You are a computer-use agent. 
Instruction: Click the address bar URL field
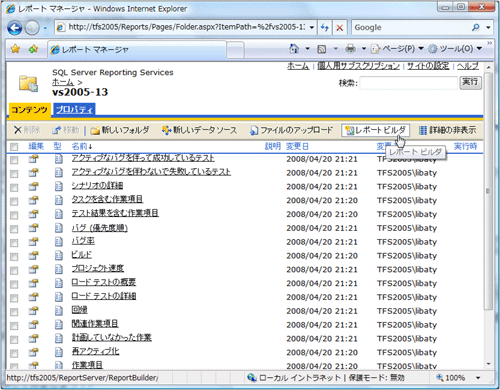186,27
